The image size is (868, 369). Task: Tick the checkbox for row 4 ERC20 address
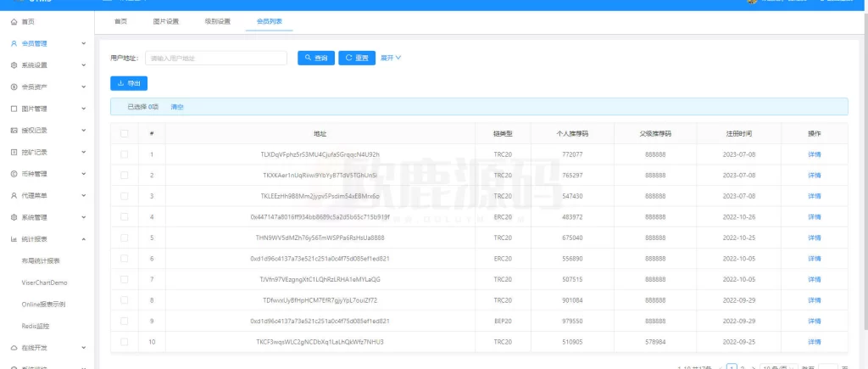coord(124,216)
